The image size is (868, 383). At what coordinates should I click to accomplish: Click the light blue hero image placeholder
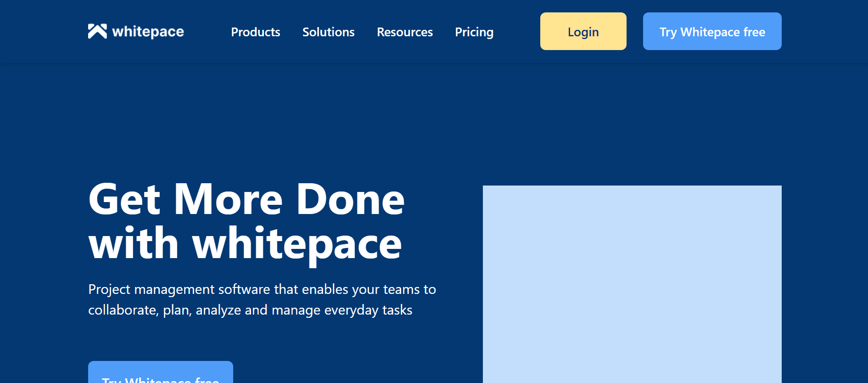pyautogui.click(x=632, y=284)
